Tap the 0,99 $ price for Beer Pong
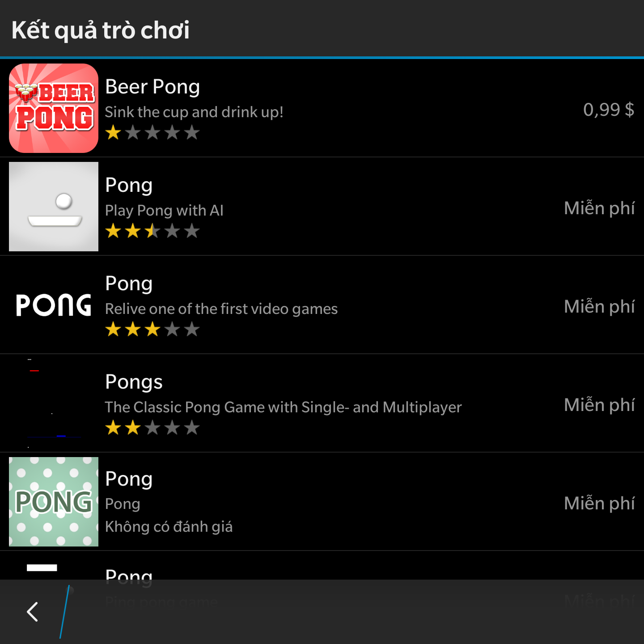This screenshot has height=644, width=644. (609, 110)
